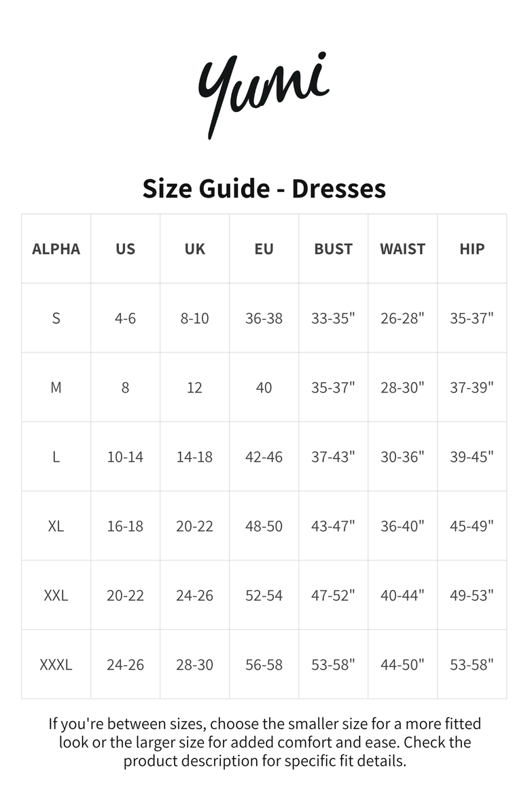Select the bust 33-35" cell

click(334, 318)
